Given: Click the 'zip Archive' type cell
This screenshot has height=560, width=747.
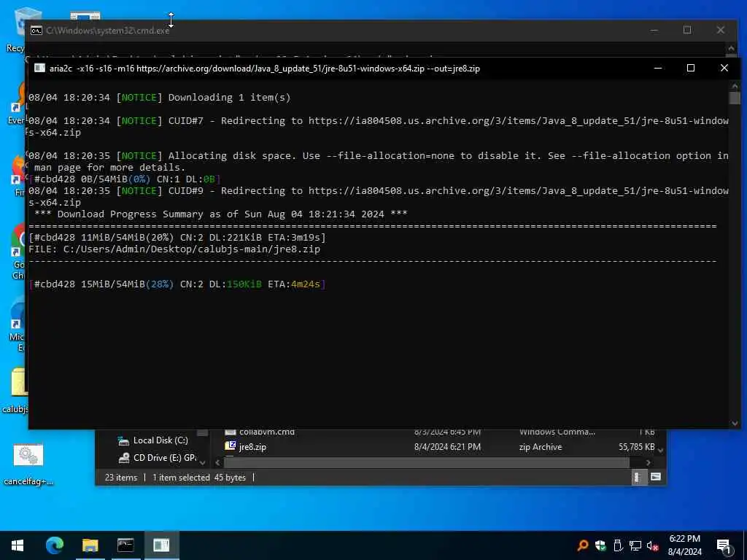Looking at the screenshot, I should click(541, 447).
